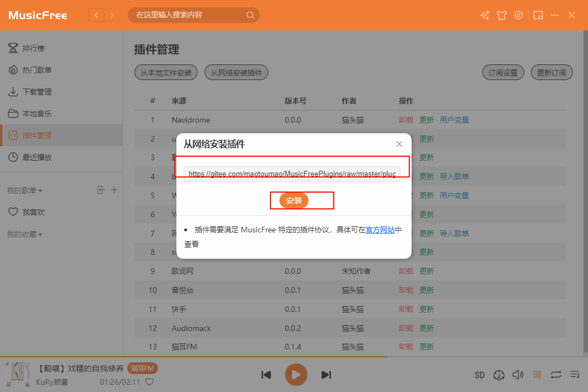Viewport: 588px width, 392px height.
Task: Open the playback speed gauge icon
Action: coord(499,375)
